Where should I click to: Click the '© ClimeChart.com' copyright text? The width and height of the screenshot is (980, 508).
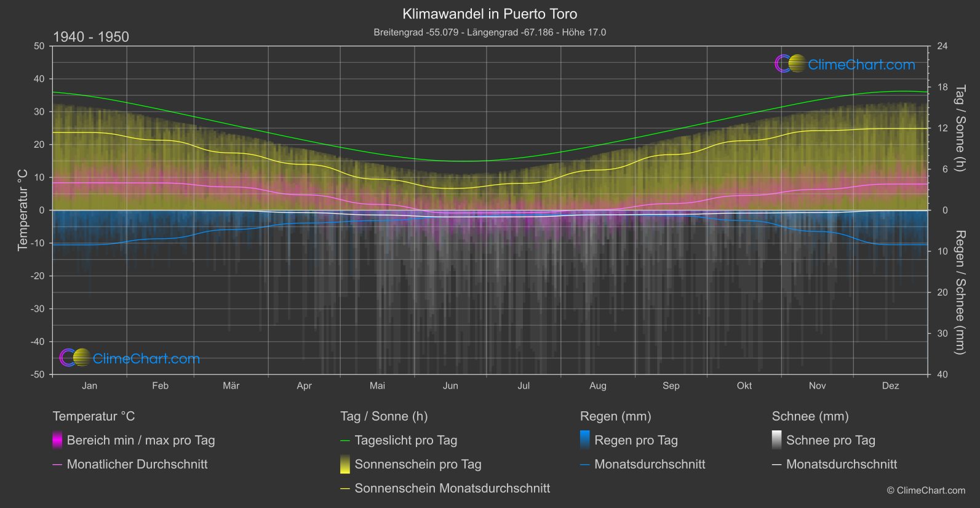click(x=926, y=490)
